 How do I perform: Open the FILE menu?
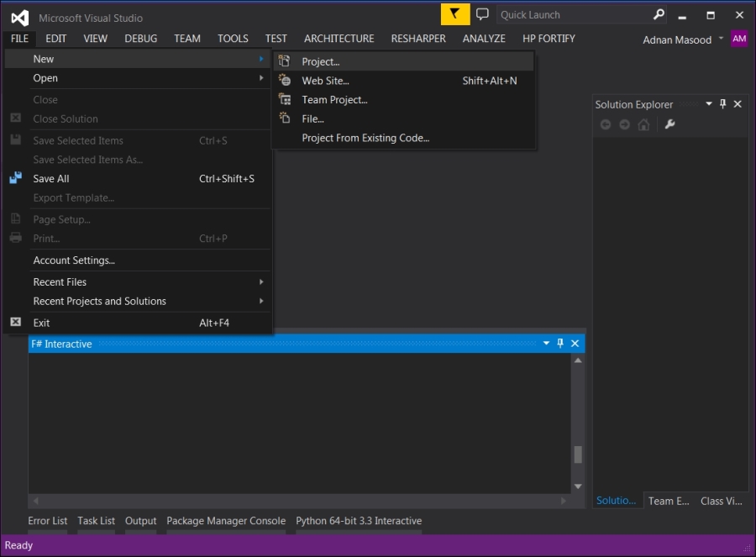tap(20, 39)
